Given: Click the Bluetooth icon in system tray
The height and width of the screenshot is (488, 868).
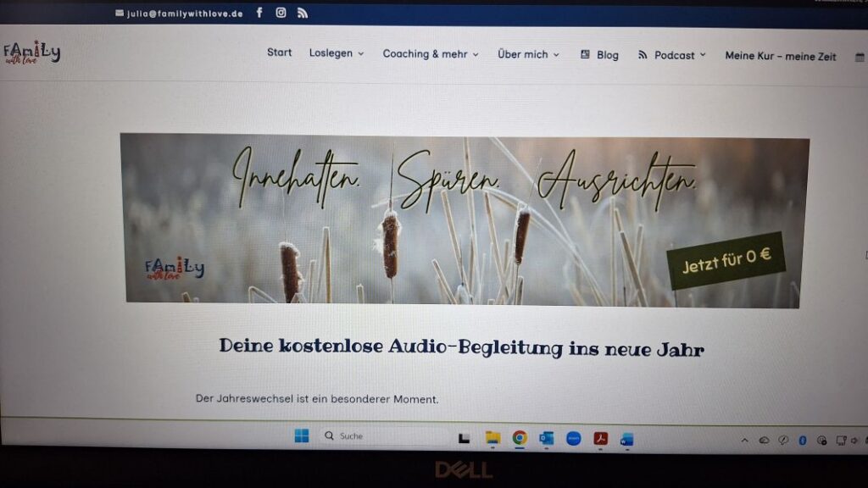Looking at the screenshot, I should (803, 441).
